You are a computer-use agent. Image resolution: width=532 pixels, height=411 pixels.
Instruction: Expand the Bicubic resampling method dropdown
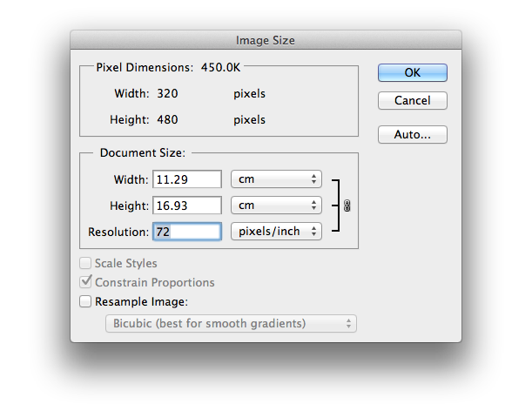click(231, 323)
